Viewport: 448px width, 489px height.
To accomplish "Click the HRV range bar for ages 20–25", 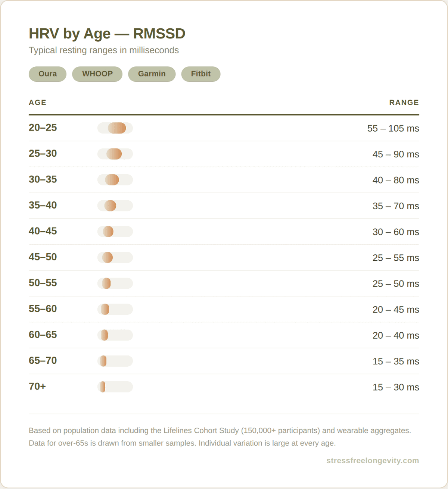I will click(x=114, y=128).
